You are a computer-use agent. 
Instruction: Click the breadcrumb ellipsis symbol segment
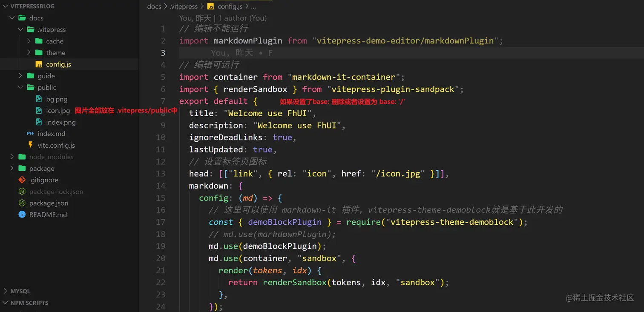point(253,6)
